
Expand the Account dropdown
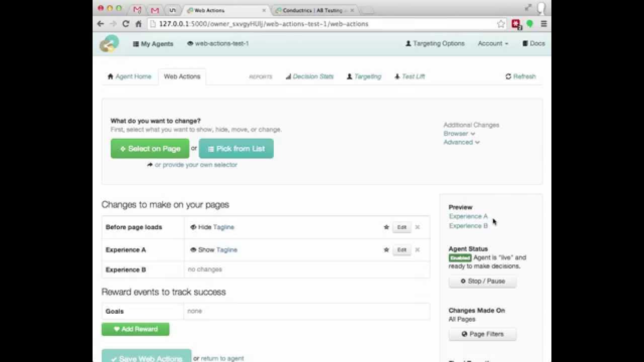[x=493, y=44]
